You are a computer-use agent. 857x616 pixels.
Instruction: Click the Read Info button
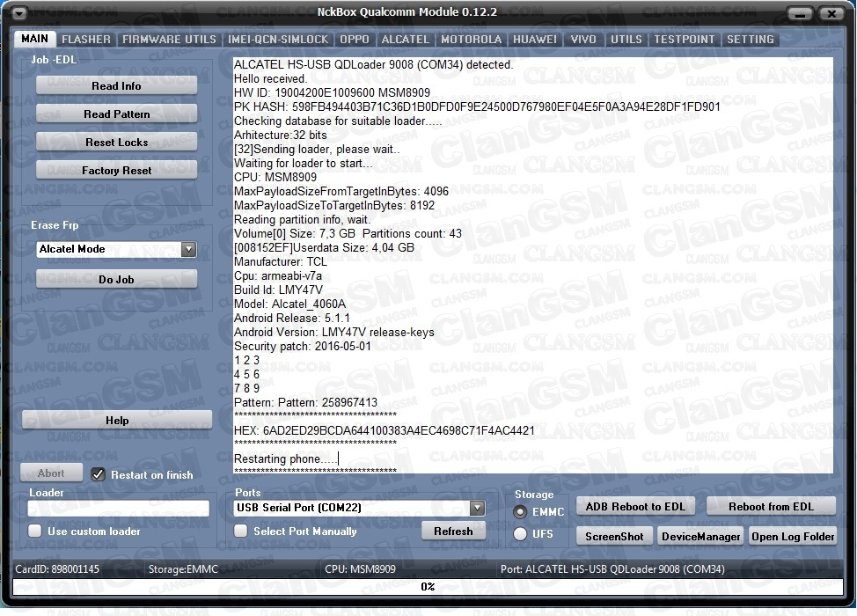click(116, 86)
